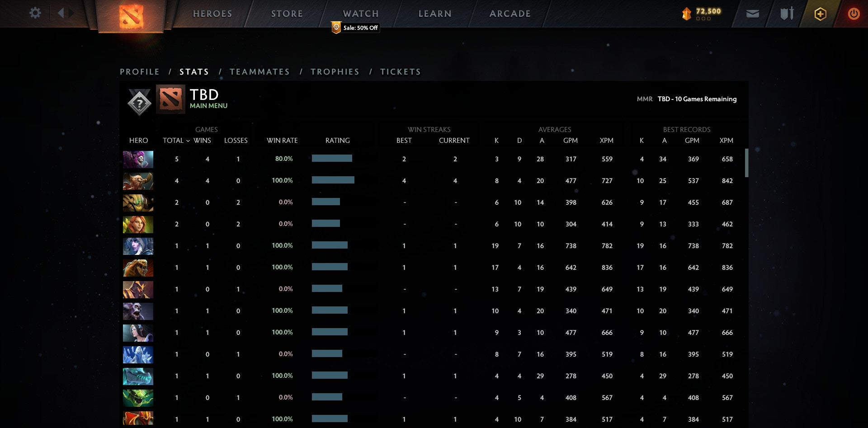Switch to the TEAMMATES tab
The width and height of the screenshot is (868, 428).
260,71
